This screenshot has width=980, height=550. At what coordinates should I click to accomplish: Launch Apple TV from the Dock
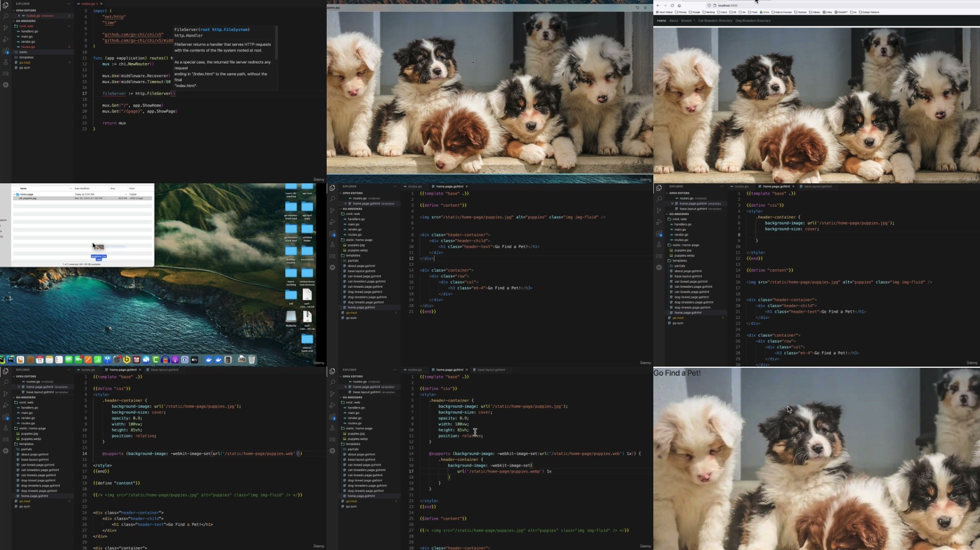pos(194,360)
